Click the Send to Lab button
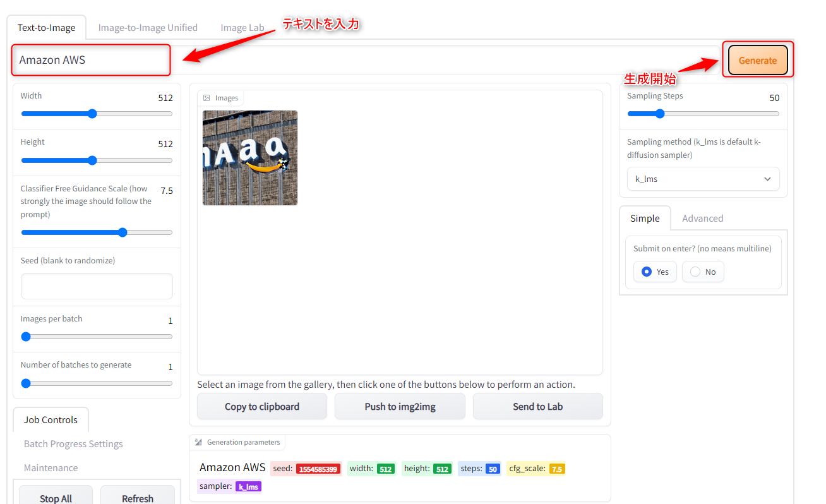 pyautogui.click(x=537, y=407)
